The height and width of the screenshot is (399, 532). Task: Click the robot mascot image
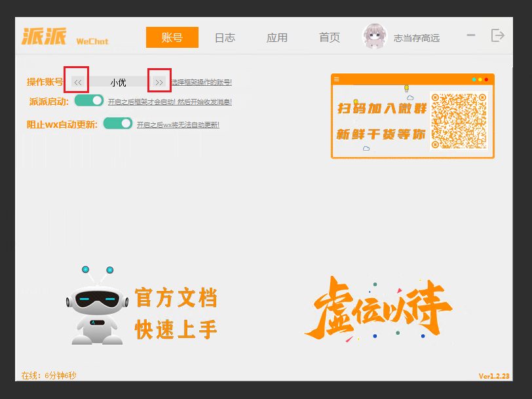tap(97, 305)
